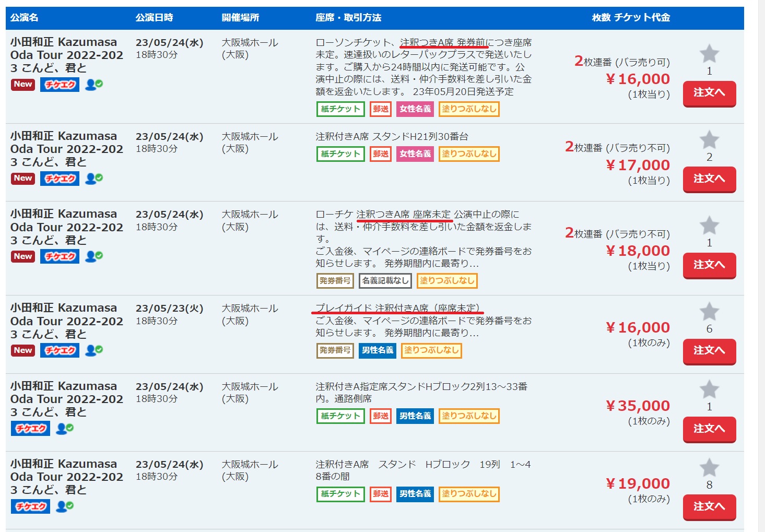Viewport: 765px width, 532px height.
Task: Favorite the ¥19,000 listing star
Action: point(709,467)
